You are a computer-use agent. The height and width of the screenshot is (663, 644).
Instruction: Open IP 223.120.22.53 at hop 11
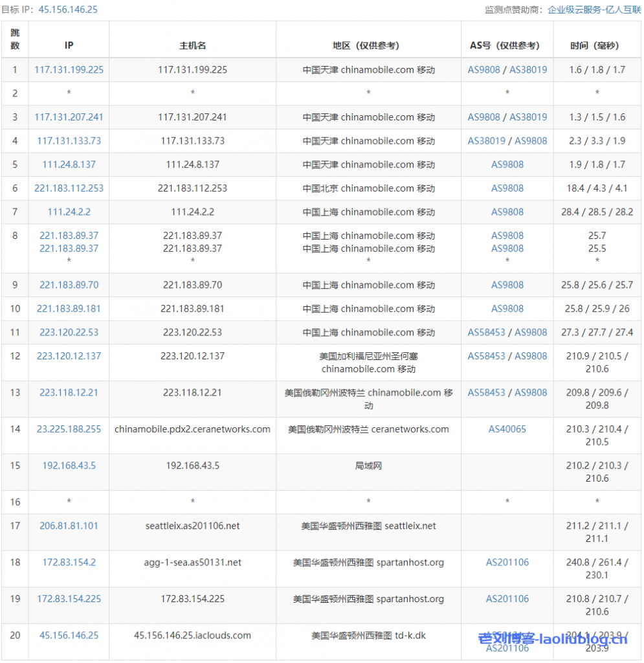(x=69, y=332)
